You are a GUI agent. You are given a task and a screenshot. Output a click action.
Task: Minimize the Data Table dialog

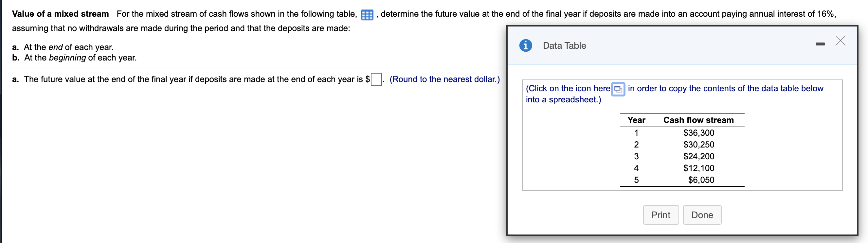point(820,44)
